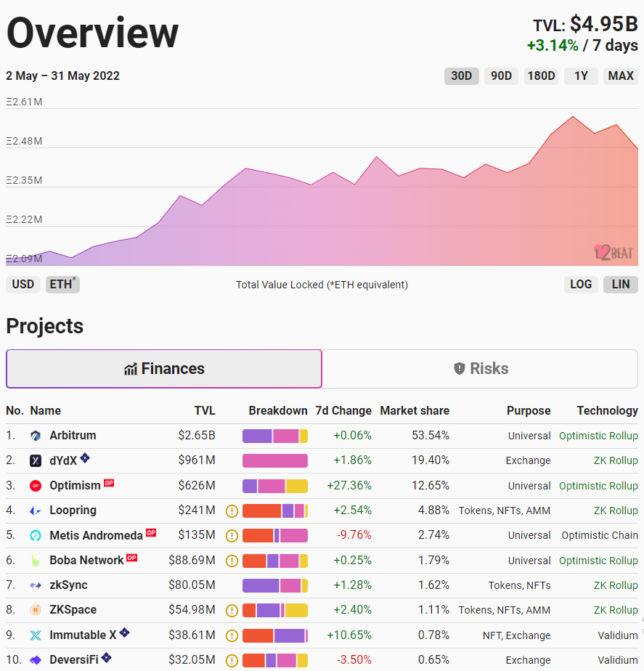Click the Metis Andromeda logo icon
The image size is (644, 671).
[x=36, y=535]
